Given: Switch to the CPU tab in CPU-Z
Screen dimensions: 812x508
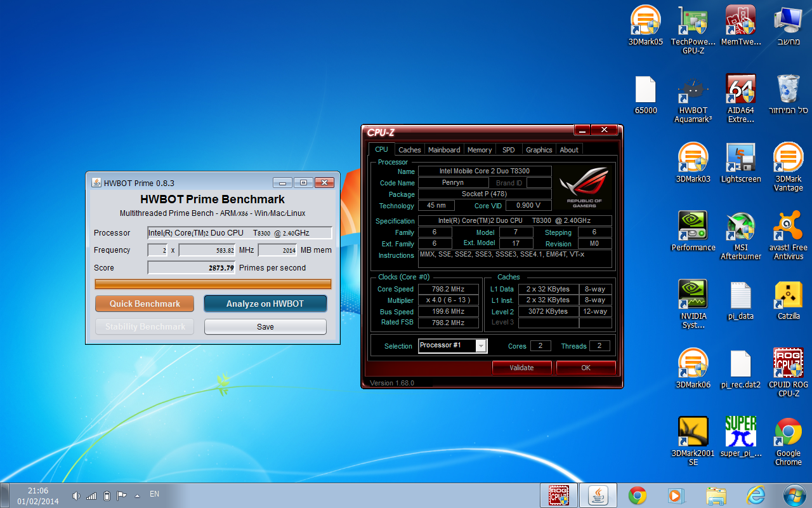Looking at the screenshot, I should [x=381, y=149].
